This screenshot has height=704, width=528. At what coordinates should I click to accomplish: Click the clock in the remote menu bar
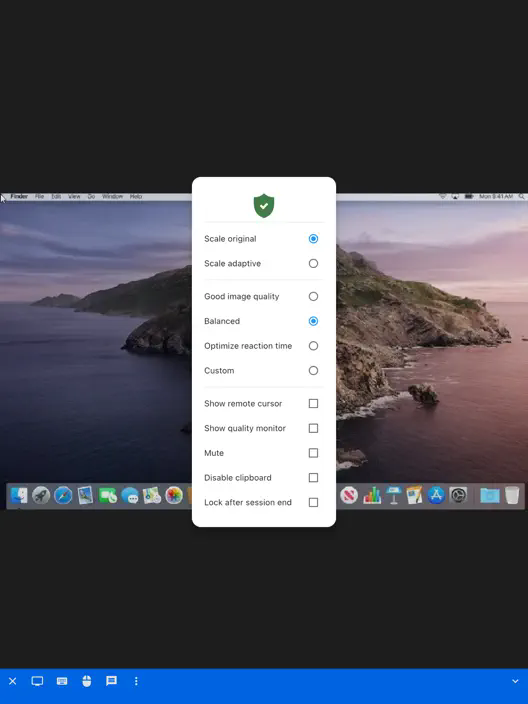click(x=496, y=196)
